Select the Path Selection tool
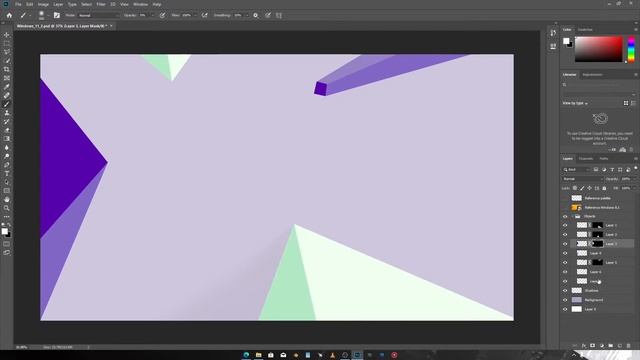Image resolution: width=640 pixels, height=360 pixels. (7, 182)
